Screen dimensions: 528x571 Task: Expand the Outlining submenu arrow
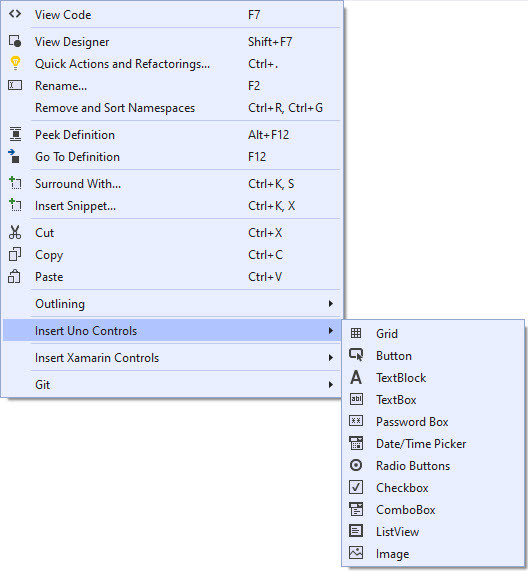click(331, 303)
